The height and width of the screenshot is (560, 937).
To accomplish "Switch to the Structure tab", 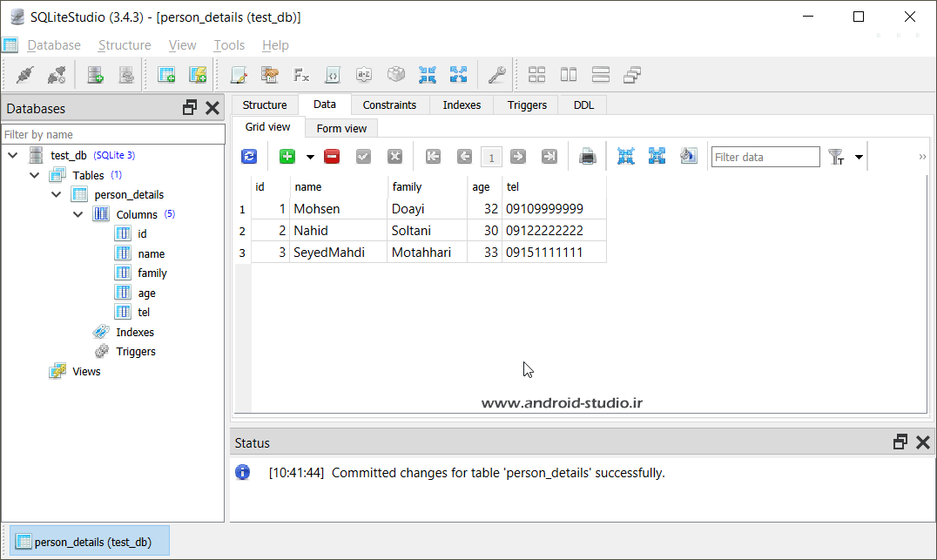I will coord(265,105).
